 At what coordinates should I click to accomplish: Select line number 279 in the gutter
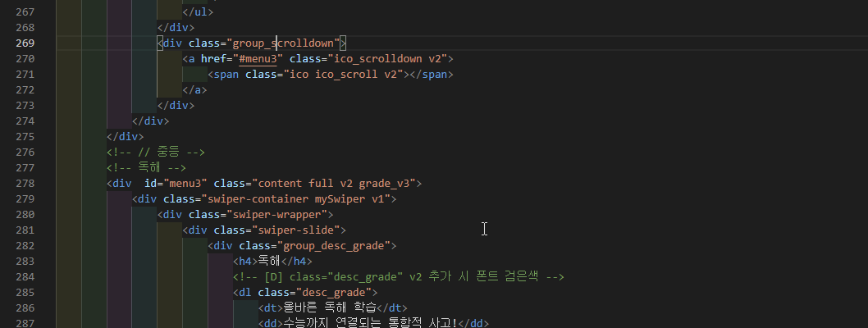(x=25, y=198)
